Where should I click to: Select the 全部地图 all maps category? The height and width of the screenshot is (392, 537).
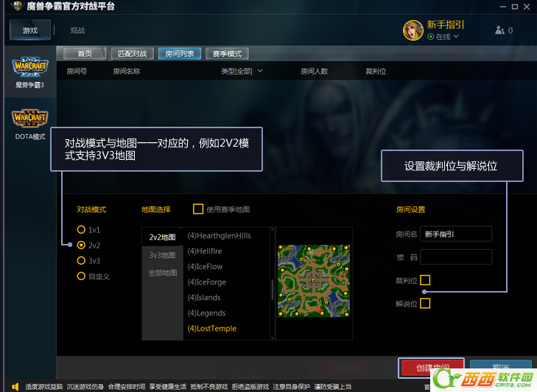pyautogui.click(x=162, y=273)
